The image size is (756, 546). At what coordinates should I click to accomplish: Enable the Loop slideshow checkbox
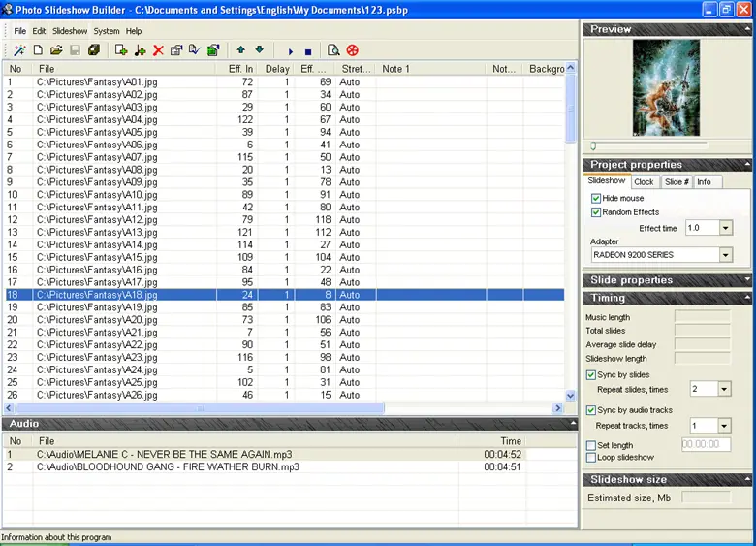click(x=591, y=458)
